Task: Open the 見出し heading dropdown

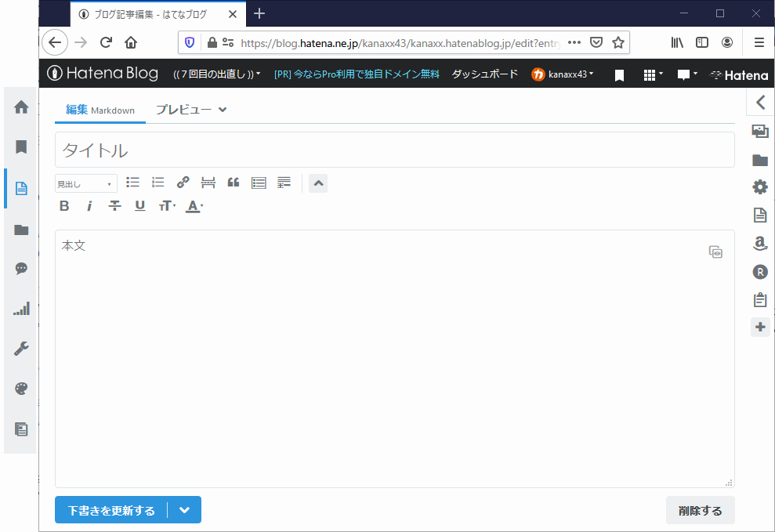Action: pos(86,184)
